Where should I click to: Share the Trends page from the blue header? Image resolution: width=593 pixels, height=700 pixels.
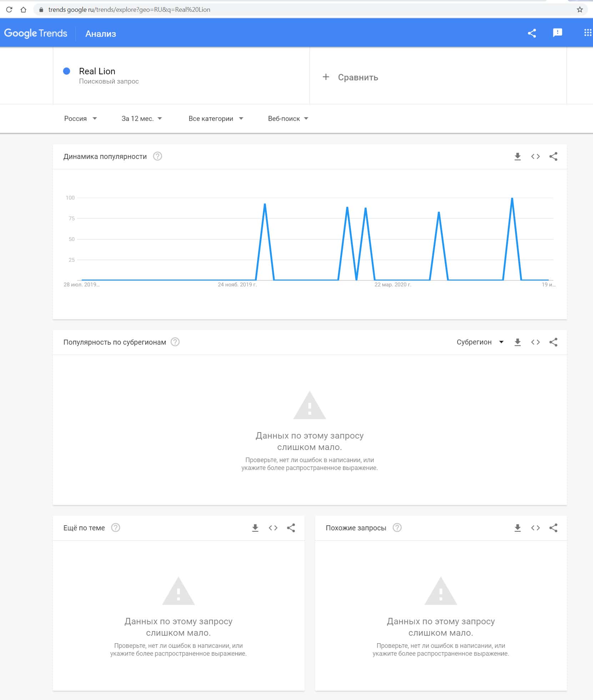tap(532, 33)
